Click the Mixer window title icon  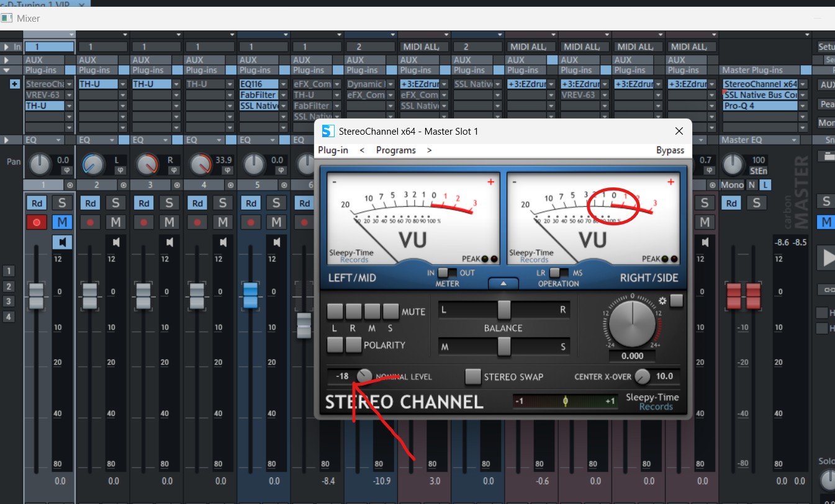tap(7, 18)
